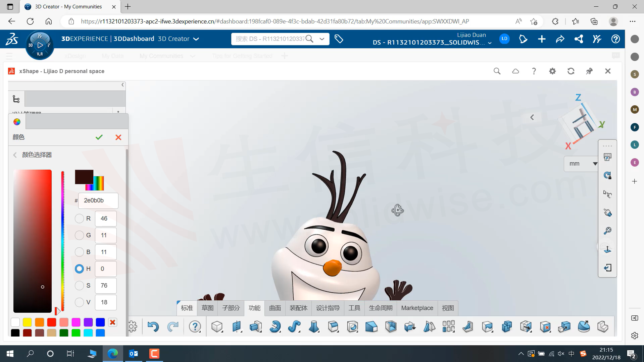Click the widget search magnifier icon
644x362 pixels.
tap(497, 71)
